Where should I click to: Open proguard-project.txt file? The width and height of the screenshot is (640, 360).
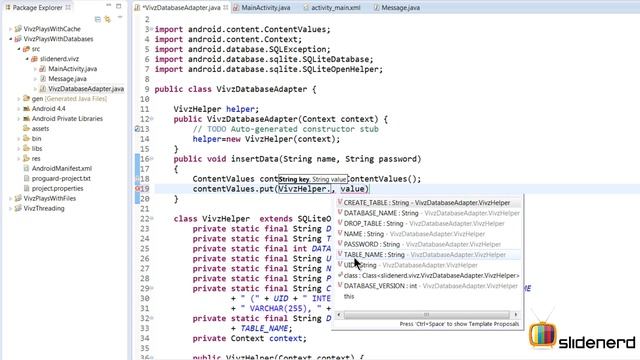coord(61,178)
